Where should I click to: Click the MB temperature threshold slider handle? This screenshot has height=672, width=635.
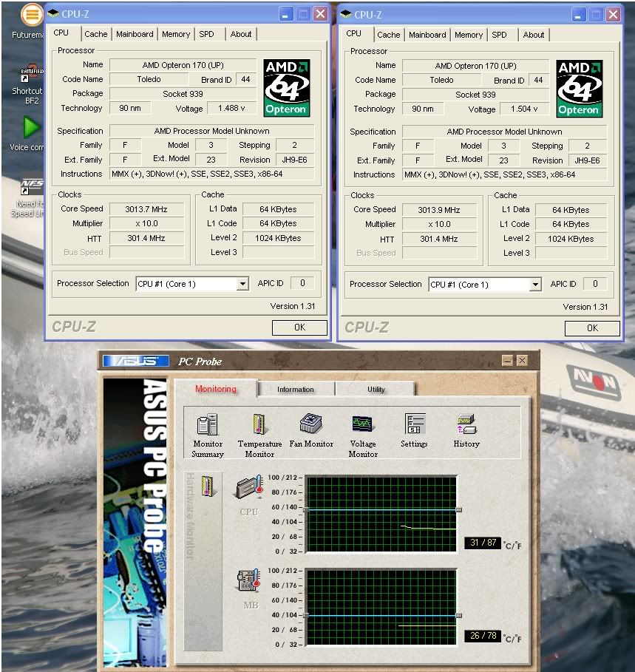pos(459,615)
